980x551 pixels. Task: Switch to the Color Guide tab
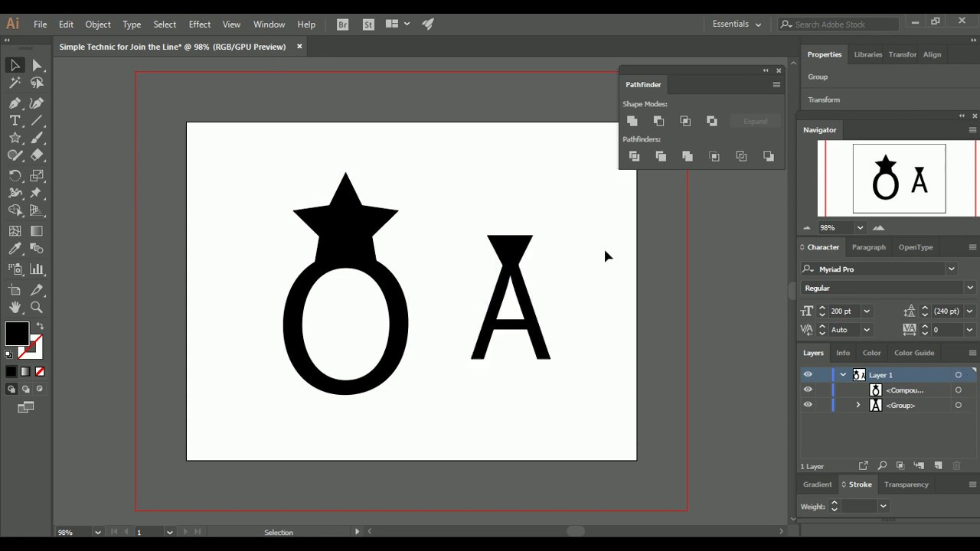914,353
